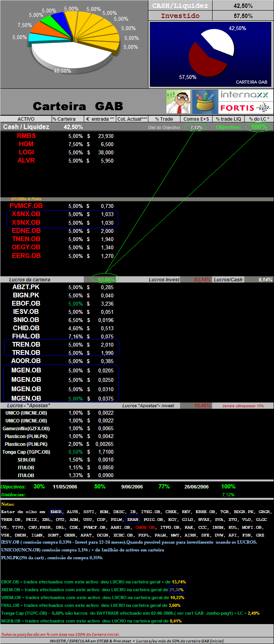
Task: Select the FHAL.OB ticker cell
Action: click(26, 336)
